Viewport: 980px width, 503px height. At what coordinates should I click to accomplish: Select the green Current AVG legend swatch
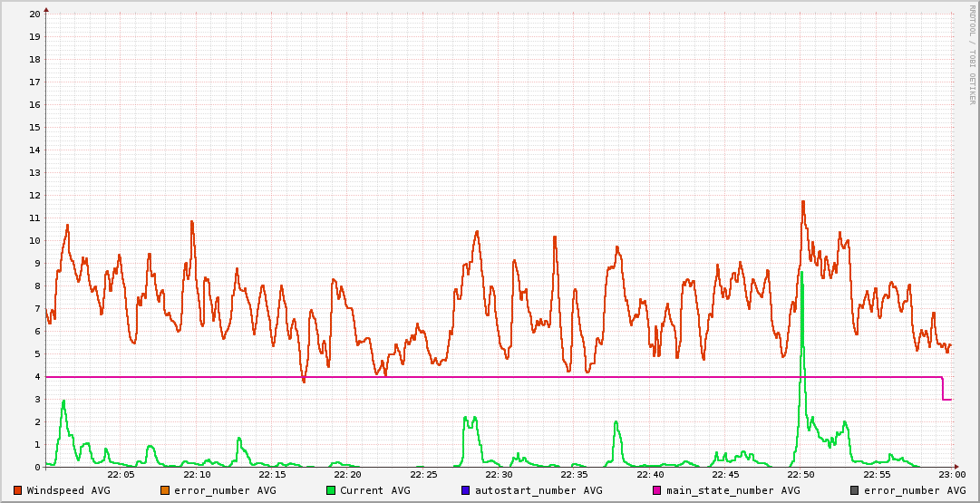coord(331,490)
